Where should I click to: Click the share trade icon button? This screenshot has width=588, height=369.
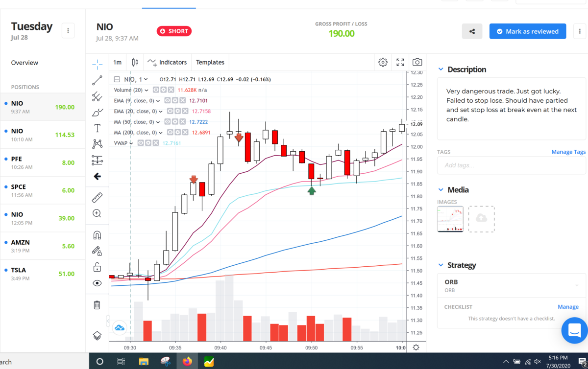click(472, 31)
